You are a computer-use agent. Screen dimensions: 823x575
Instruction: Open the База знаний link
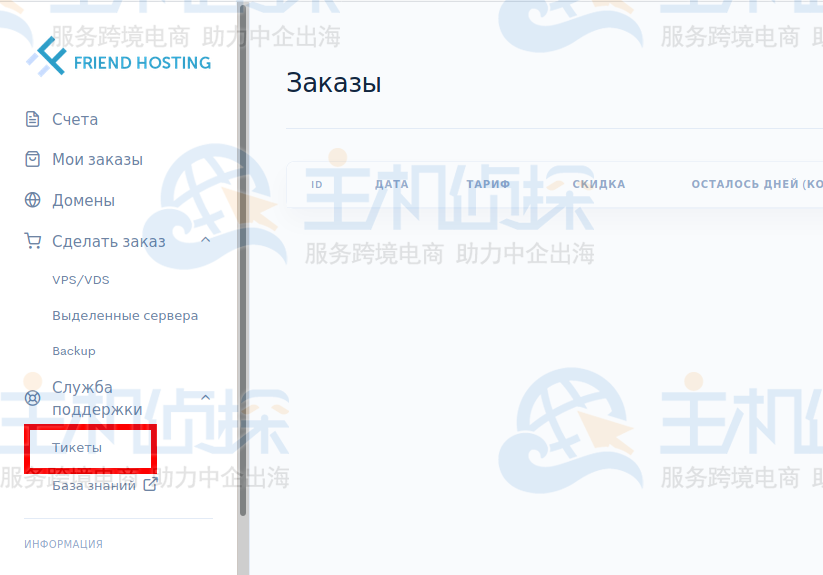tap(94, 485)
